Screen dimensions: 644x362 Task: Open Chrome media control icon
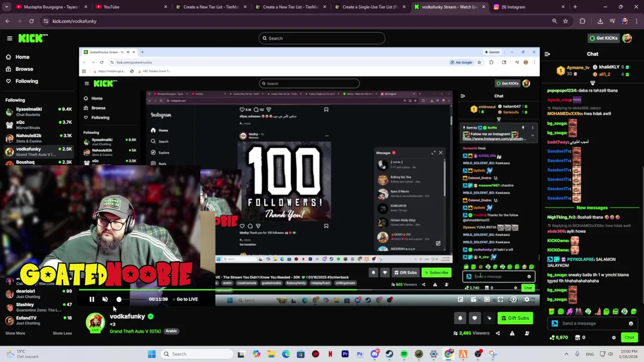[612, 21]
